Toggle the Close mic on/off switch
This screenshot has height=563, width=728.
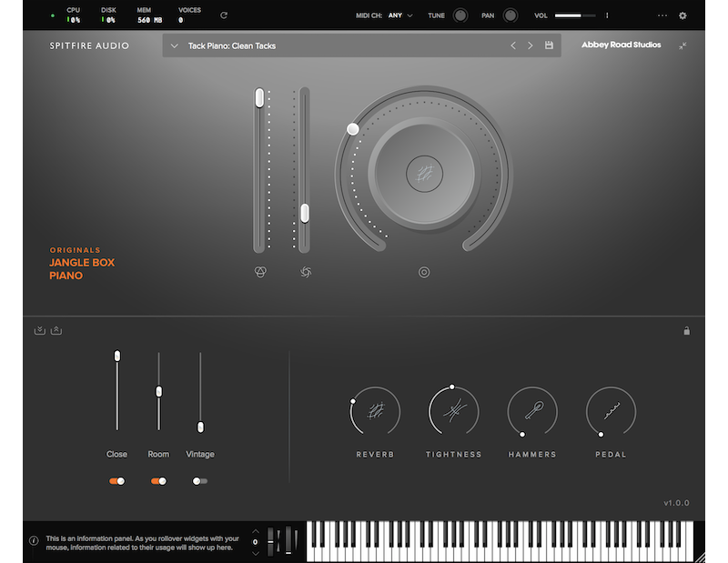tap(117, 481)
